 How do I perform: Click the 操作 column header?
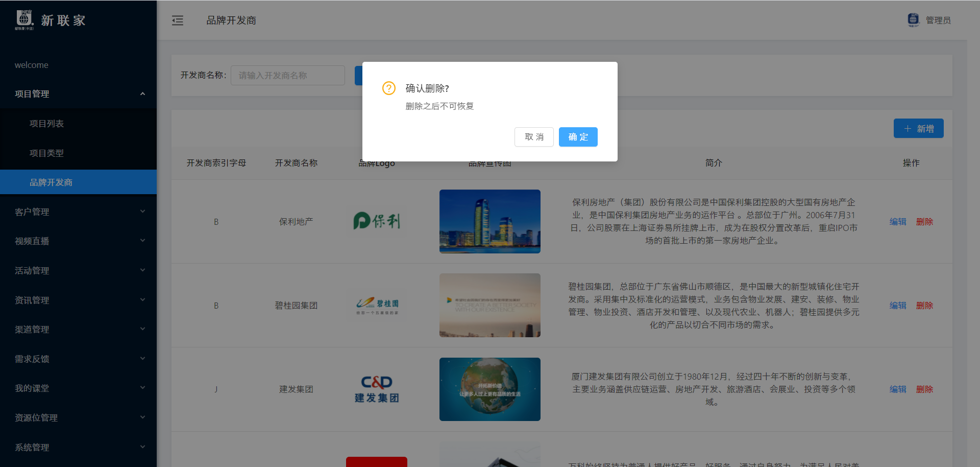[x=911, y=163]
